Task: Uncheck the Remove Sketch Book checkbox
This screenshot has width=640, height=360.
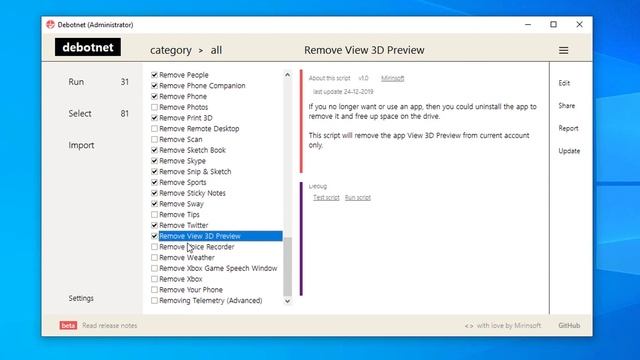Action: [x=154, y=150]
